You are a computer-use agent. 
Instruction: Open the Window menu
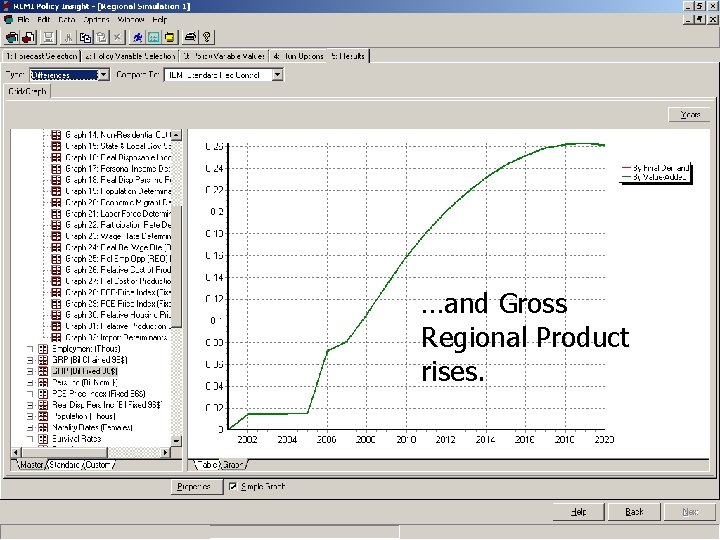click(131, 20)
